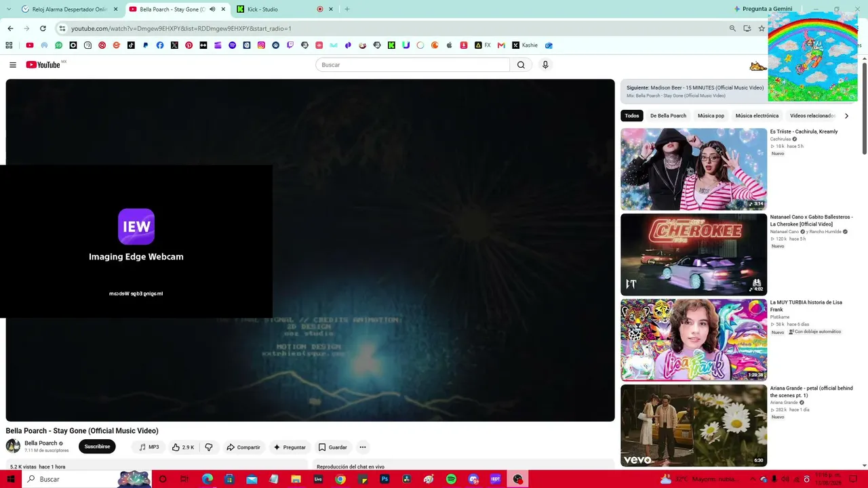The image size is (868, 488).
Task: Open the green Kick bookmark icon
Action: pyautogui.click(x=391, y=45)
